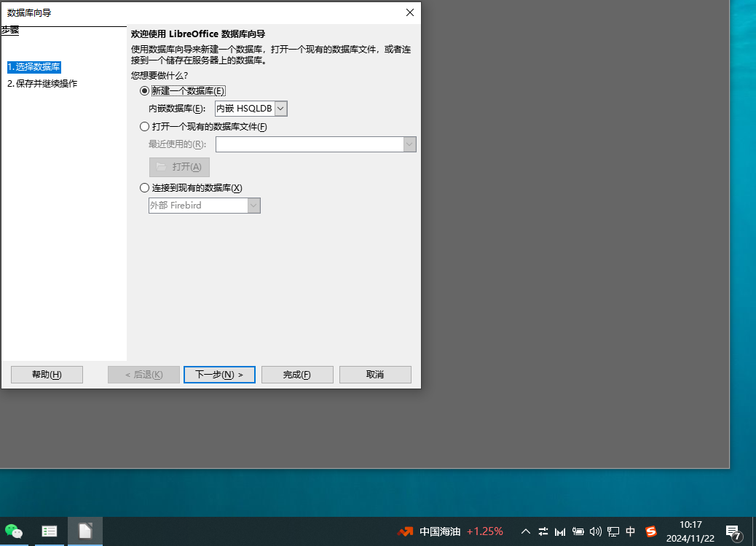
Task: Click the 欢迎使用 LibreOffice 数据库向导 heading
Action: (x=198, y=34)
